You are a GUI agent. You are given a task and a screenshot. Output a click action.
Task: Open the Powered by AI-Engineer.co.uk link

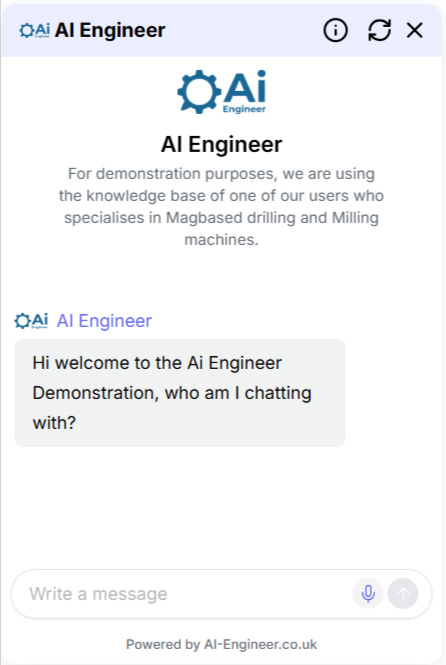[x=221, y=644]
